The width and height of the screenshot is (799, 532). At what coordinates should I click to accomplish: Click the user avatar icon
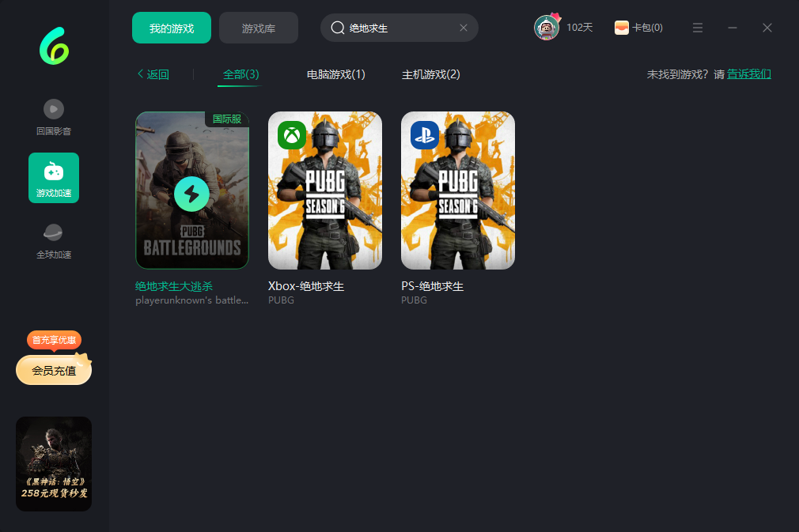(x=546, y=28)
